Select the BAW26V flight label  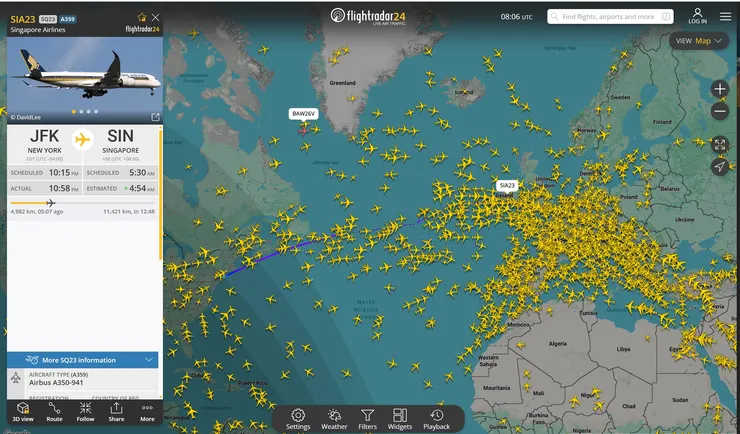click(x=303, y=114)
